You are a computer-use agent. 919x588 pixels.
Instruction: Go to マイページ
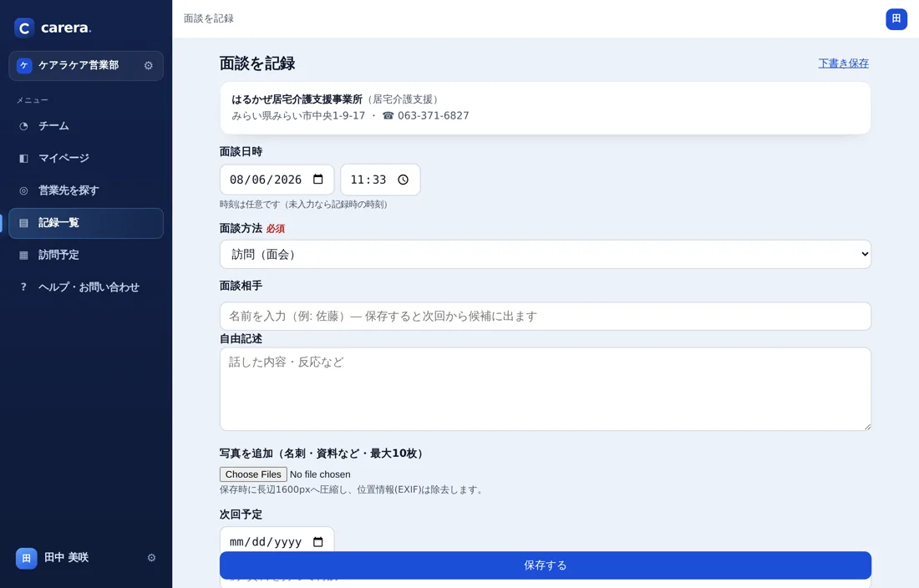pyautogui.click(x=86, y=158)
